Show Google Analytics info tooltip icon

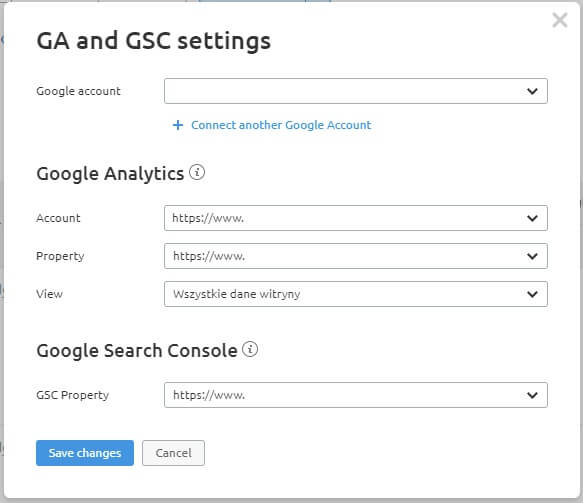(x=197, y=172)
